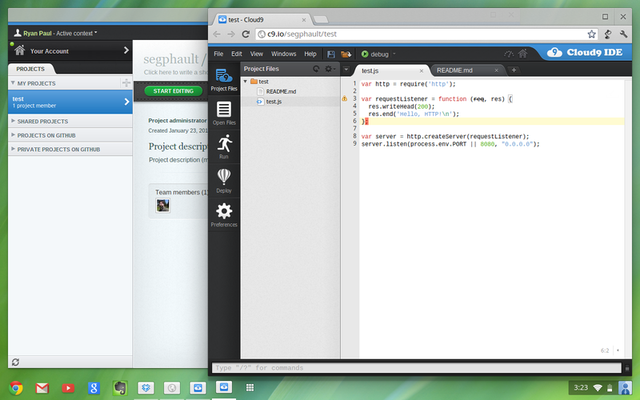The image size is (640, 400).
Task: Bookmark page with the star icon
Action: 591,34
